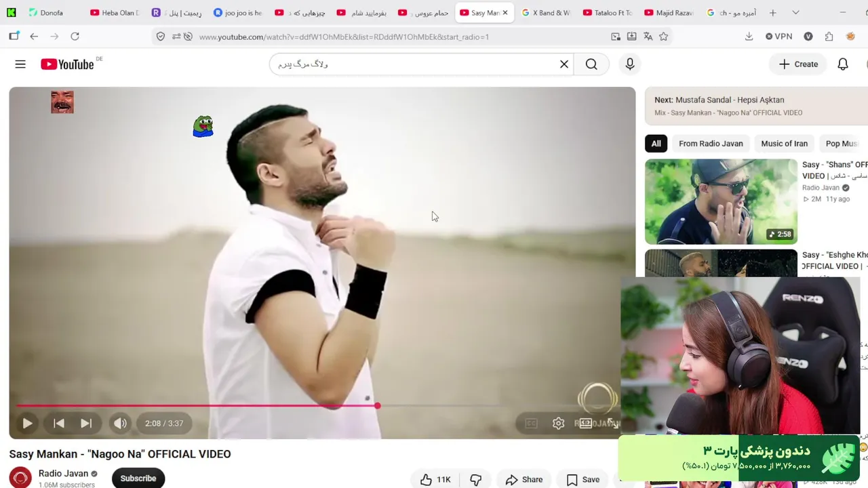Viewport: 868px width, 488px height.
Task: Switch to the Donofa tab
Action: point(52,13)
